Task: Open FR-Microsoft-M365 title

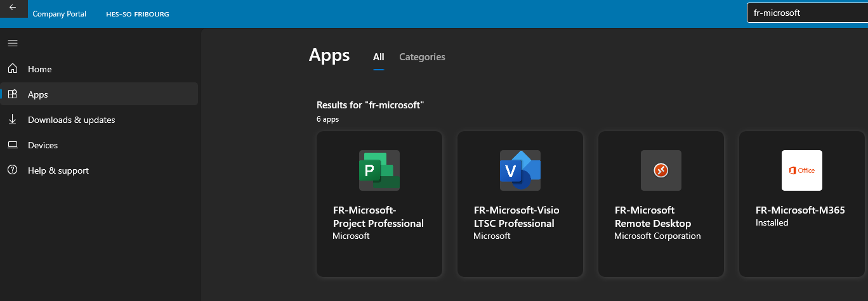Action: pos(800,210)
